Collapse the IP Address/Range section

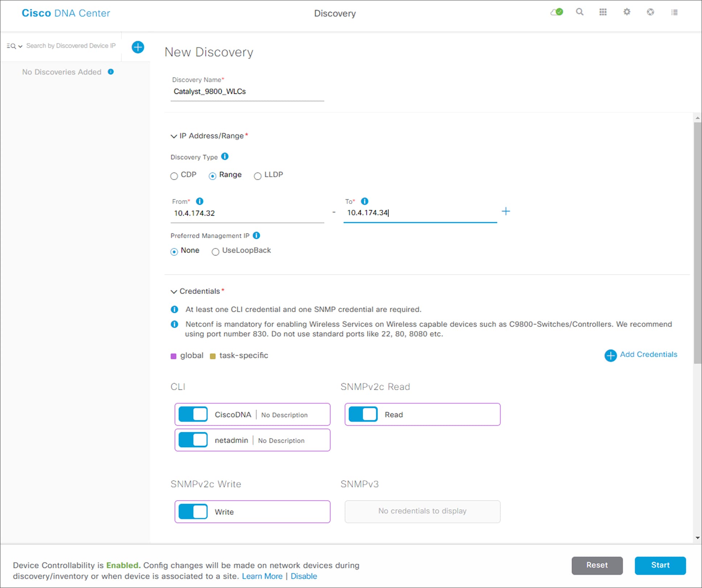point(174,136)
